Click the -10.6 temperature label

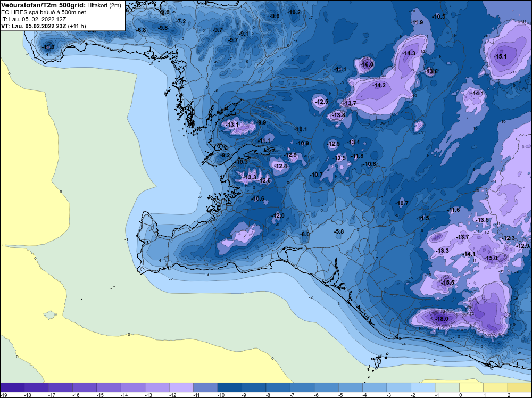(257, 199)
